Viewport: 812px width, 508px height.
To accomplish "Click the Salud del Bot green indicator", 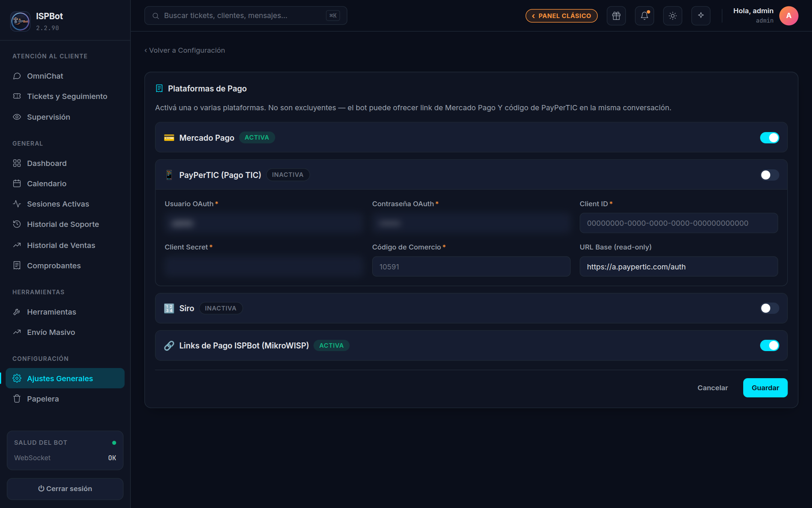I will (114, 443).
